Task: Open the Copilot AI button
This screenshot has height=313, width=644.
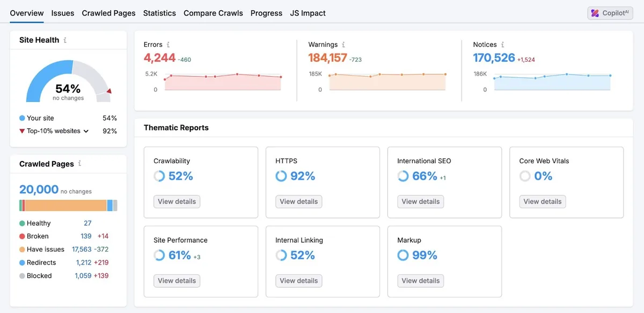Action: pos(610,13)
